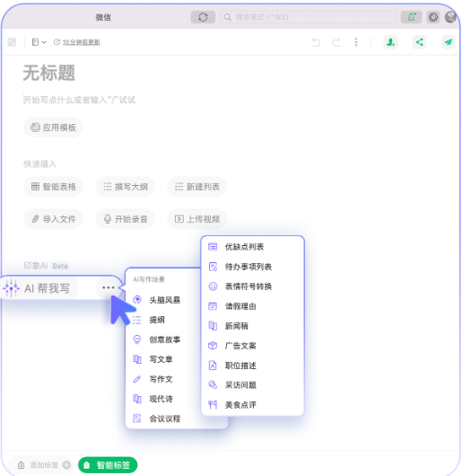Click the undo arrow icon
The height and width of the screenshot is (476, 463).
coord(316,42)
